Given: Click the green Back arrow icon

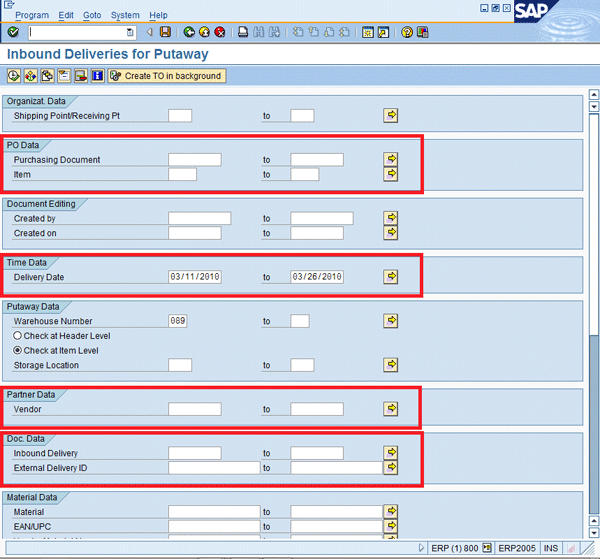Looking at the screenshot, I should click(x=189, y=32).
